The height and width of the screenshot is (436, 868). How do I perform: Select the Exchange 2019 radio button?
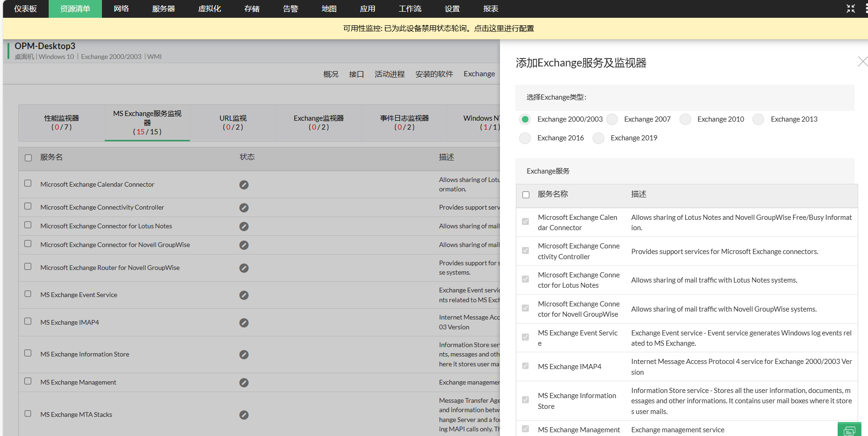[598, 138]
